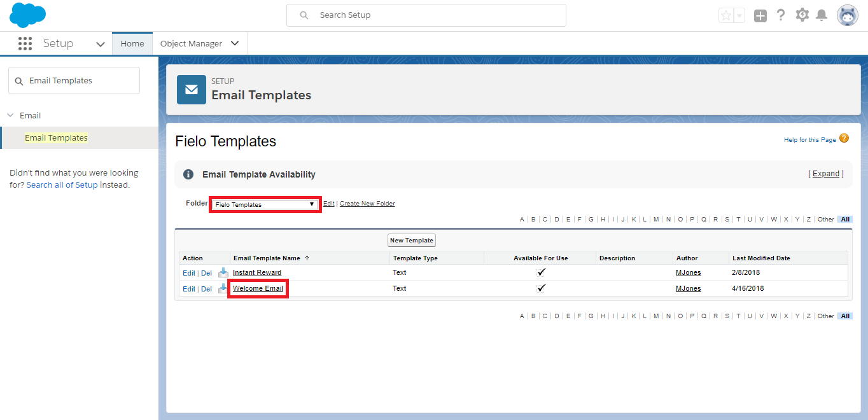This screenshot has height=420, width=868.
Task: Open the Setup gear icon
Action: [x=802, y=15]
